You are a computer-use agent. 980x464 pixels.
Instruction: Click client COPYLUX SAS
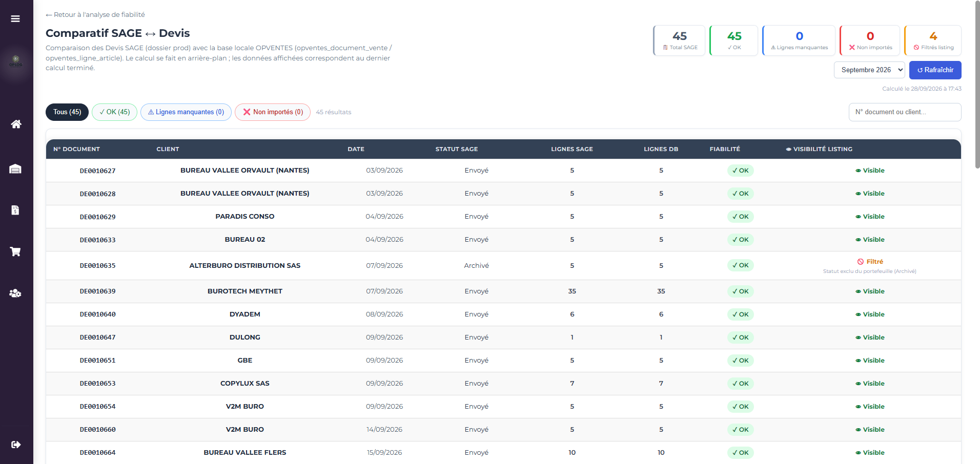[x=245, y=384]
